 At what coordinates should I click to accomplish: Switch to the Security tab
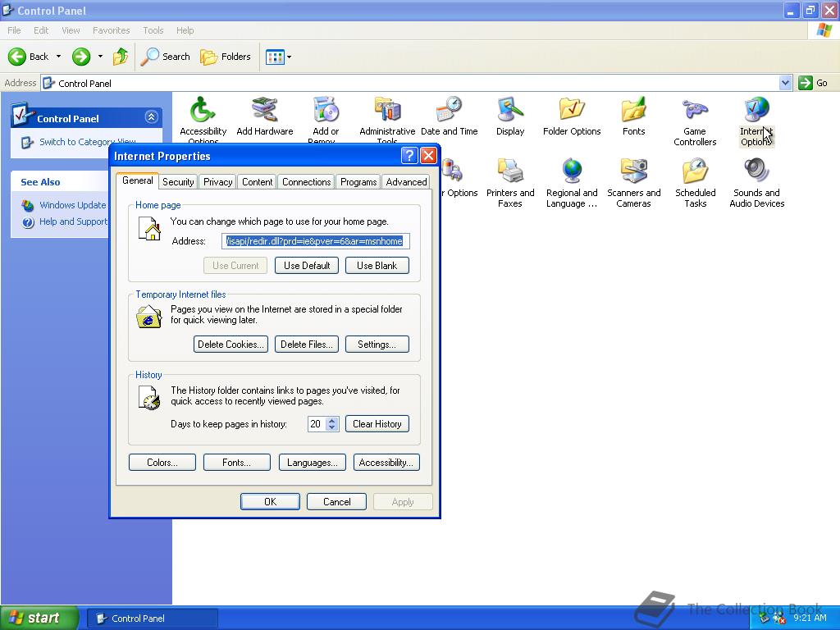pyautogui.click(x=178, y=182)
